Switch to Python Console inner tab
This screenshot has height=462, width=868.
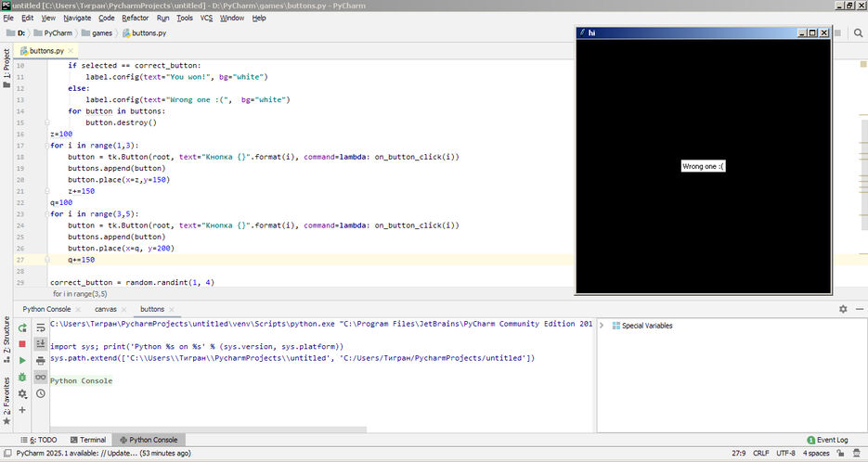click(x=46, y=309)
